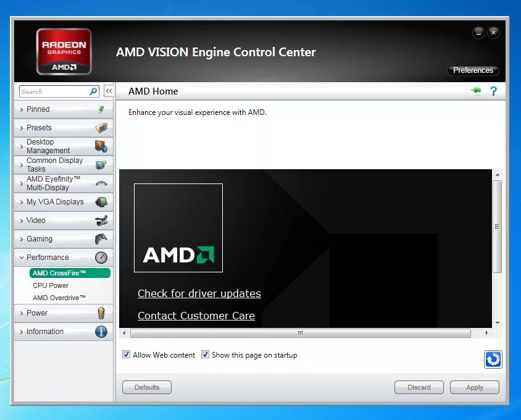Click the Desktop Management icon
Screen dimensions: 521x420
pyautogui.click(x=101, y=146)
